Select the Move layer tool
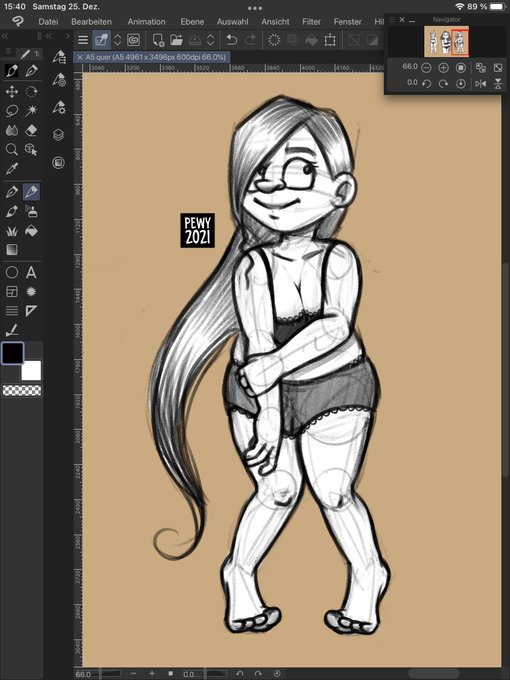The width and height of the screenshot is (510, 680). click(12, 92)
